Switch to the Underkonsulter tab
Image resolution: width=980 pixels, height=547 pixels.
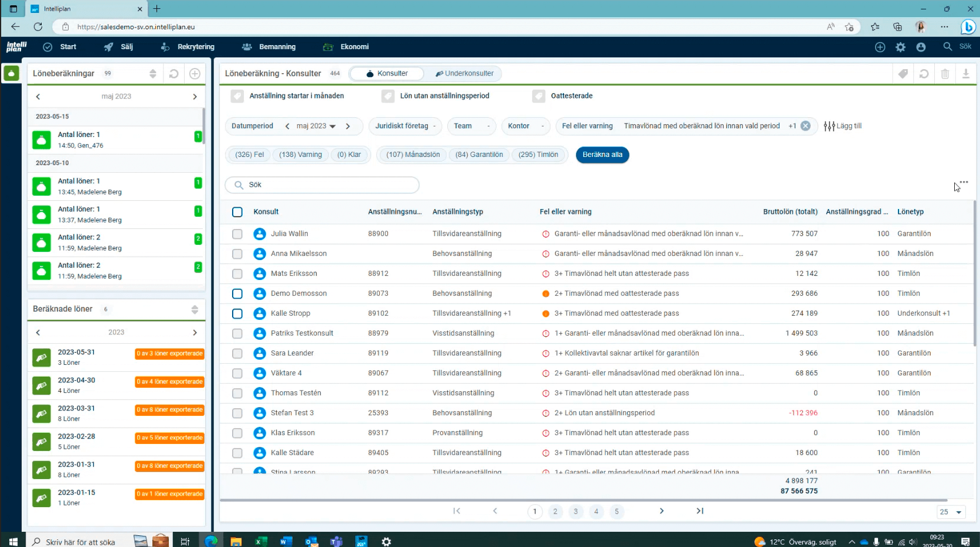464,74
